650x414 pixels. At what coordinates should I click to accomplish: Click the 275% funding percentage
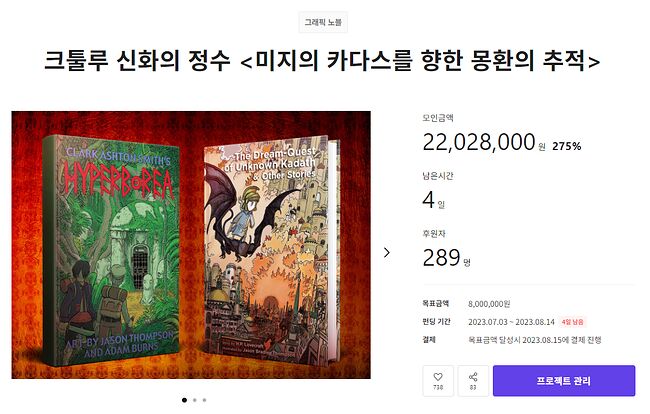[567, 146]
